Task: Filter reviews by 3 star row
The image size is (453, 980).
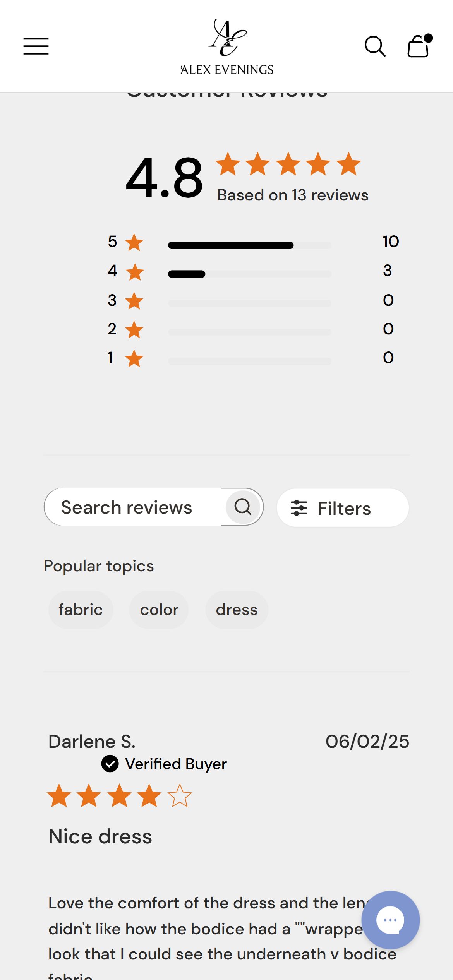Action: coord(253,300)
